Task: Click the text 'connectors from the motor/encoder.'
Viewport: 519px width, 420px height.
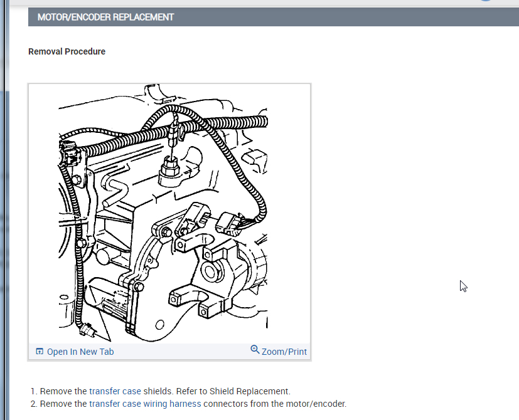Action: 275,404
